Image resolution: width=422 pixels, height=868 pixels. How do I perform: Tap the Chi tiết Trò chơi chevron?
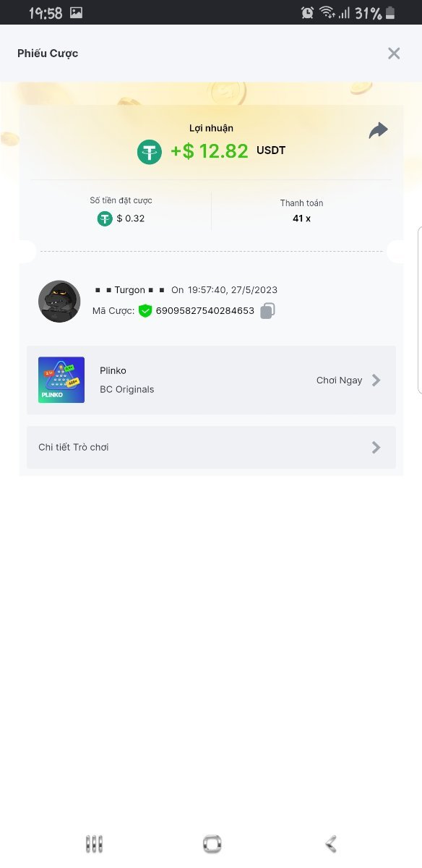(x=376, y=447)
